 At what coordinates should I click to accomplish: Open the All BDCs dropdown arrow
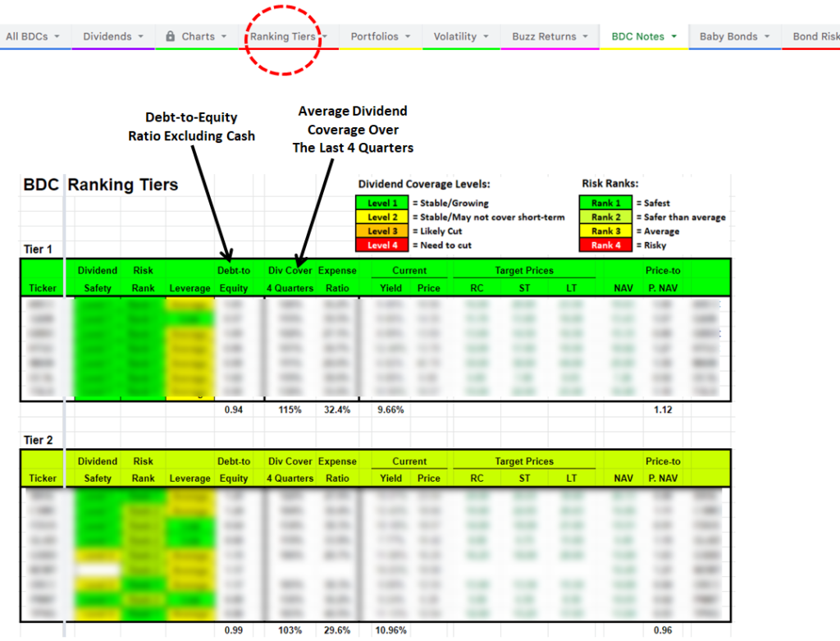coord(55,36)
